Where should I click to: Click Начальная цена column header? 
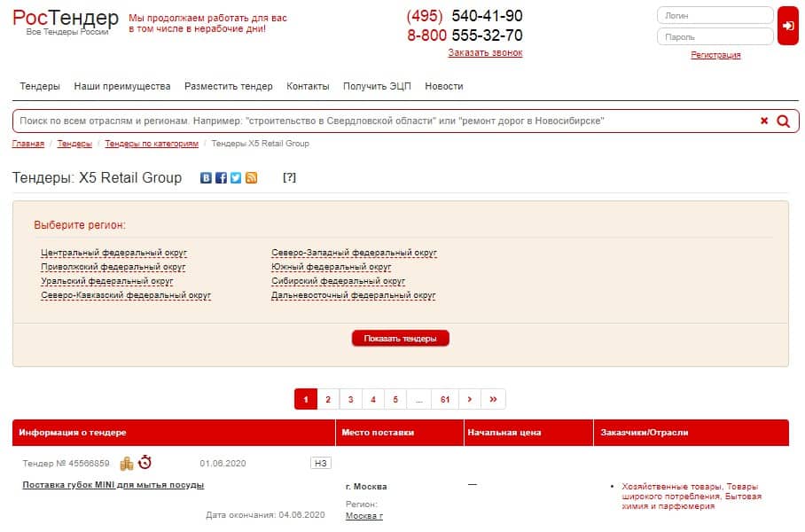click(x=528, y=433)
